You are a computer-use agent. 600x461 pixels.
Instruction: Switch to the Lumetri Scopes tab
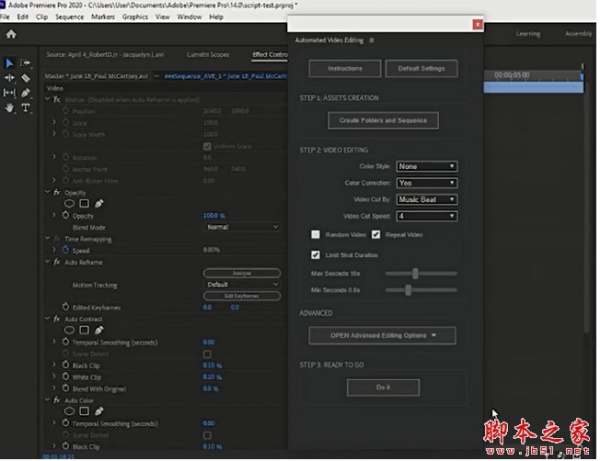coord(208,55)
